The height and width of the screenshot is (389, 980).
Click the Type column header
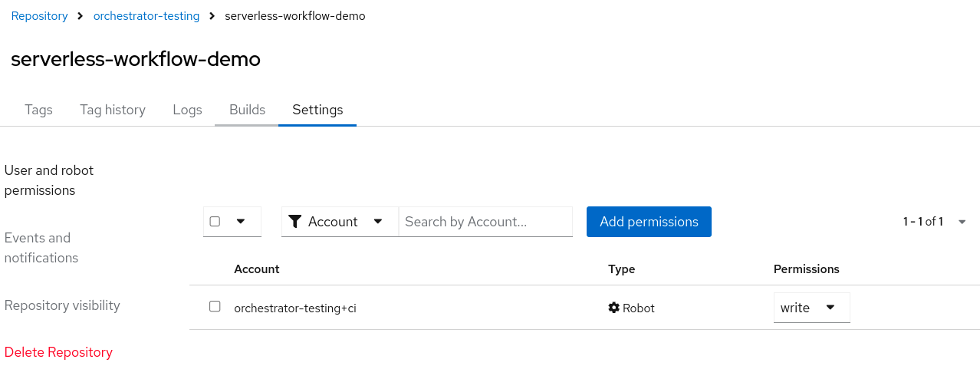tap(622, 269)
